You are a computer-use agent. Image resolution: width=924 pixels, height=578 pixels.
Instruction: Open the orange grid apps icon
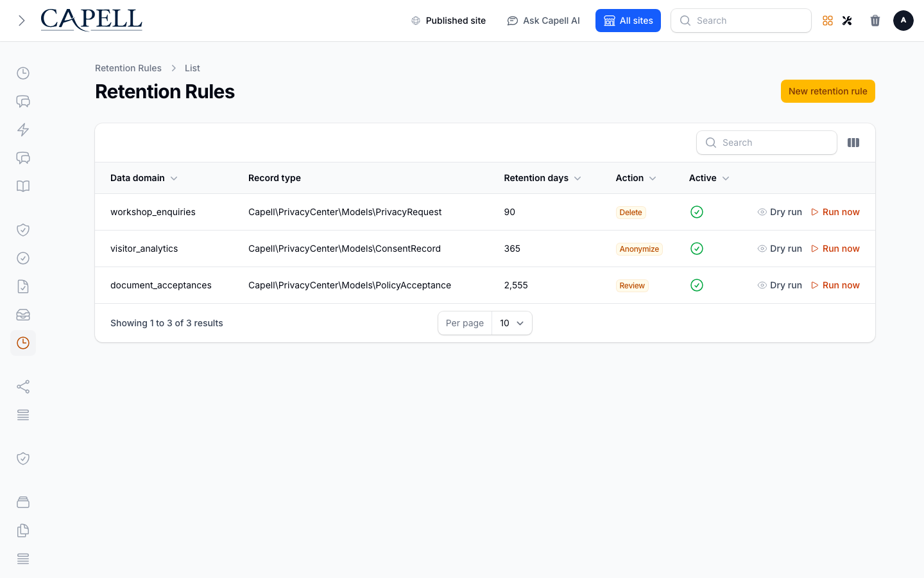pyautogui.click(x=828, y=21)
